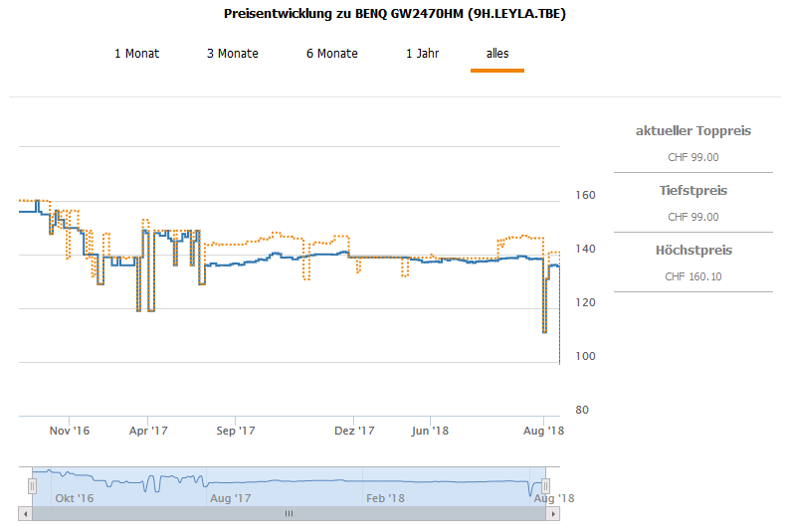Click the navigator scrollbar right arrow
The height and width of the screenshot is (532, 785).
click(x=553, y=513)
